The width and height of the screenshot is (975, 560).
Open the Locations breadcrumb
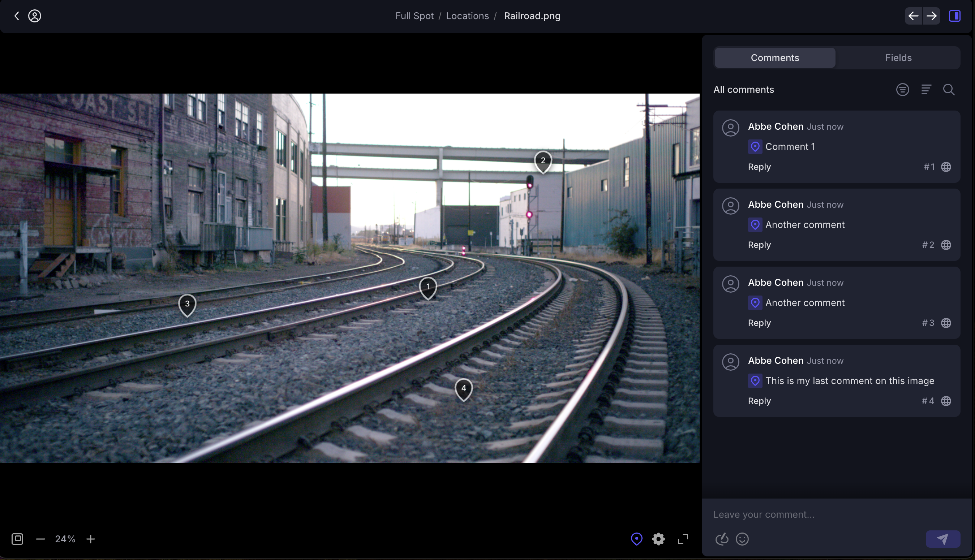(x=467, y=16)
